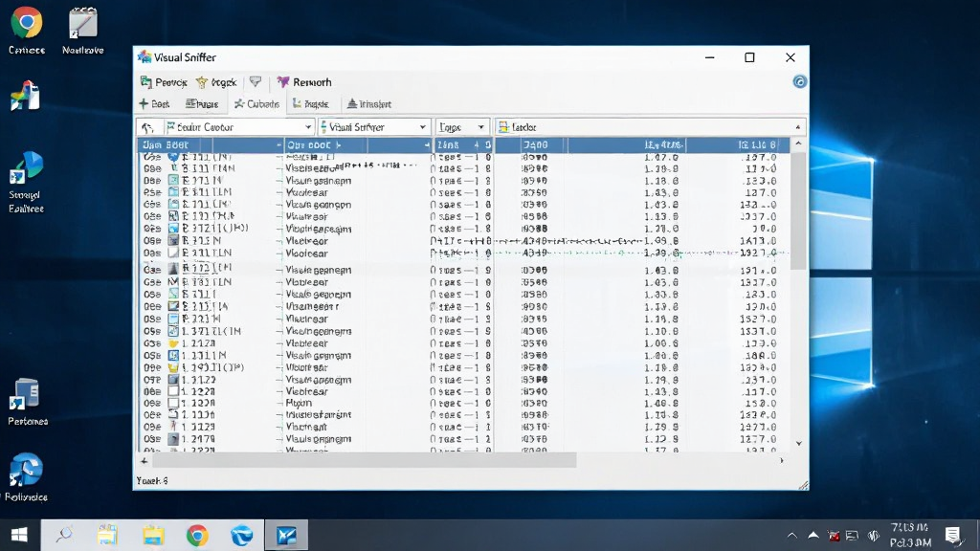The image size is (980, 551).
Task: Open the notepad icon at the desktop's top
Action: click(x=82, y=29)
